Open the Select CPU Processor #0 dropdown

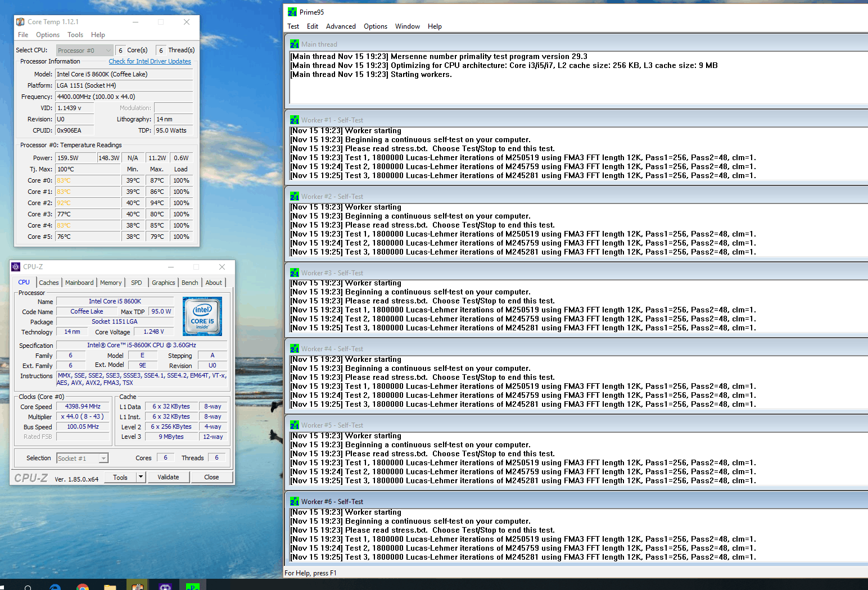[85, 51]
